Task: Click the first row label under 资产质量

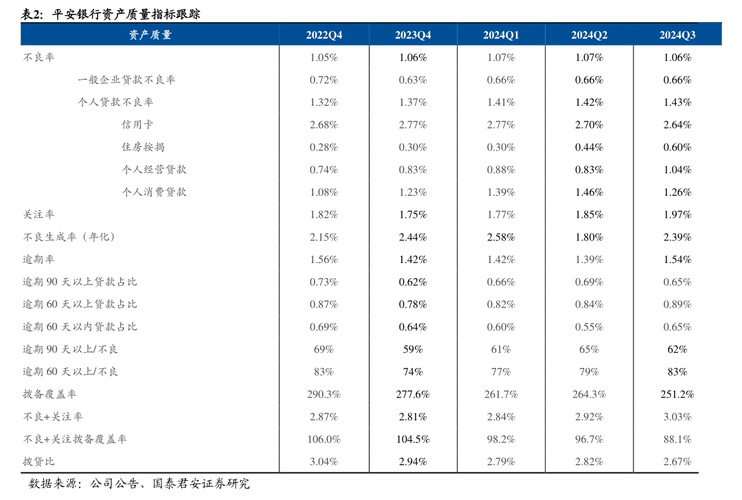Action: pos(39,59)
